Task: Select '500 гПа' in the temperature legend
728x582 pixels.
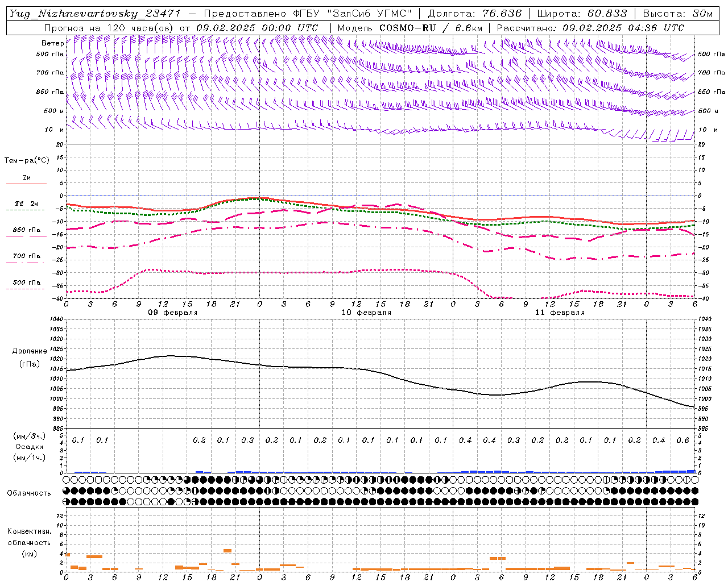Action: click(x=27, y=282)
